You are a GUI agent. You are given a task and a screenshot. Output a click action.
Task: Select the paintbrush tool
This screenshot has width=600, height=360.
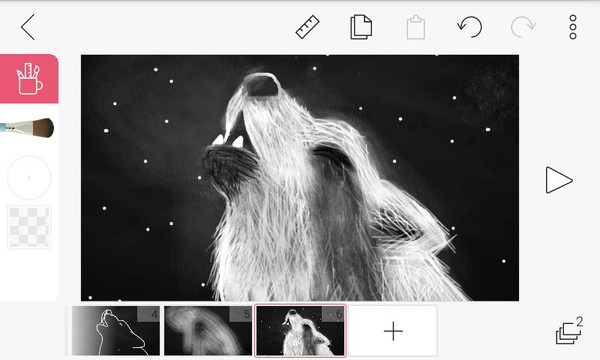click(27, 128)
